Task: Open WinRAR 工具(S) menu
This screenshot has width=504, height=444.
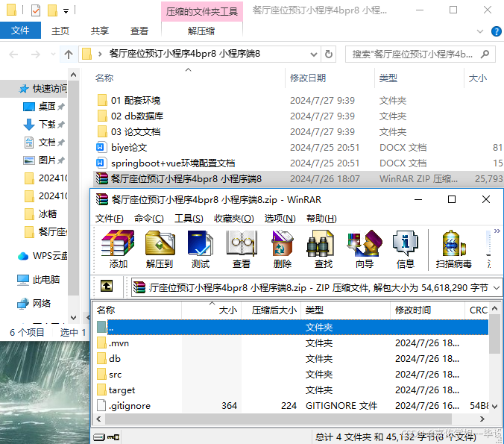Action: 189,219
